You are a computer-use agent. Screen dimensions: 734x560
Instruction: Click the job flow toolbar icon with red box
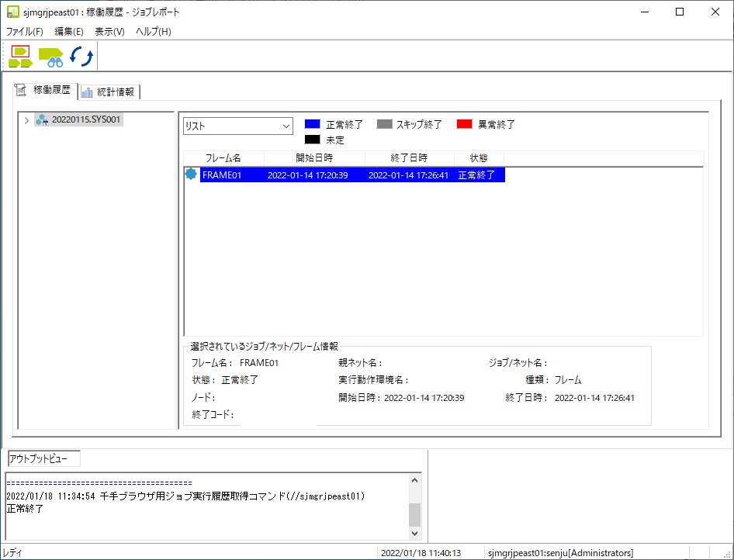(x=21, y=57)
